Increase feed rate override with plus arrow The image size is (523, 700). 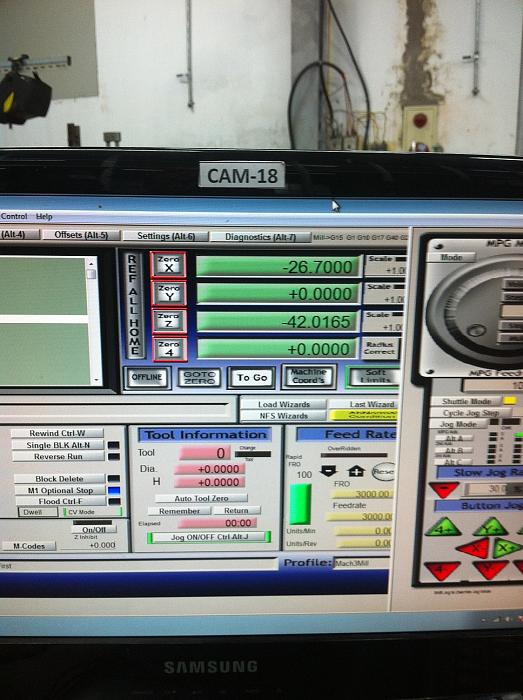[x=356, y=471]
